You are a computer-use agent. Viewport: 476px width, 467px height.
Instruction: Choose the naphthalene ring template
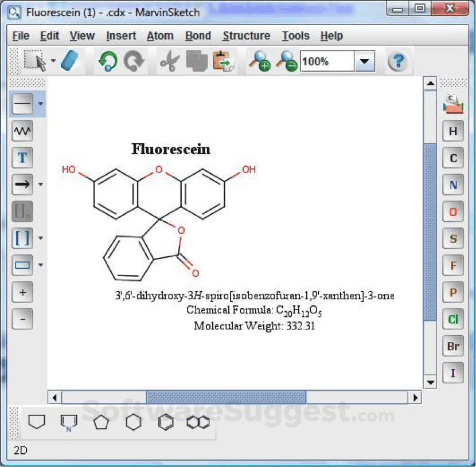[198, 422]
